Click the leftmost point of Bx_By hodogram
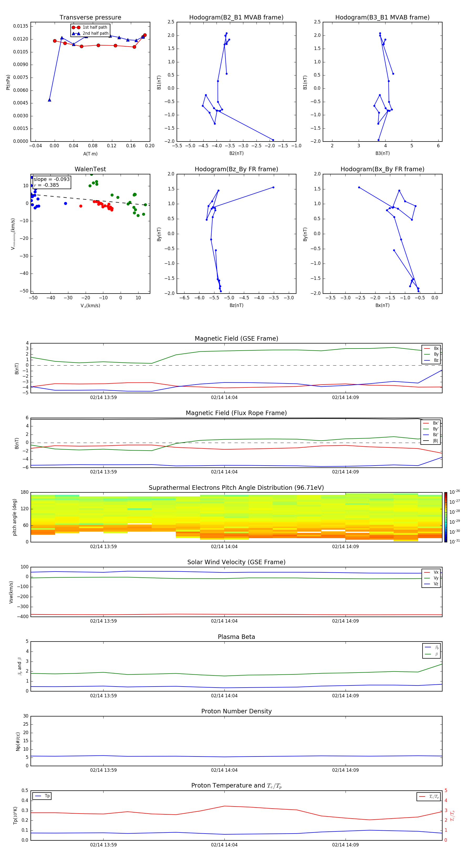 (x=359, y=187)
